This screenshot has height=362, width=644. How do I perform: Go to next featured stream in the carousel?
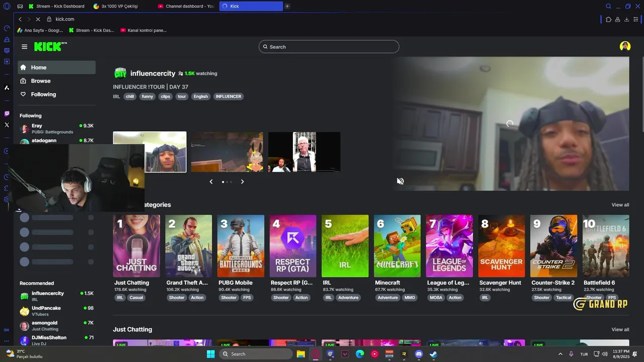[242, 182]
